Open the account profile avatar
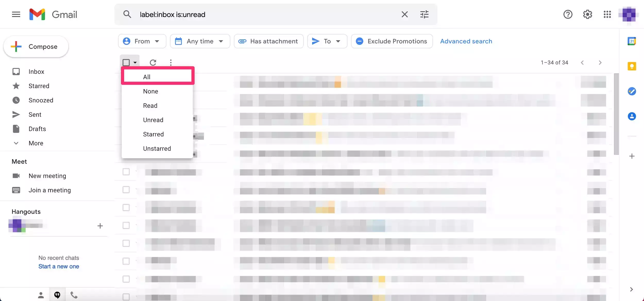The width and height of the screenshot is (644, 301). (629, 14)
